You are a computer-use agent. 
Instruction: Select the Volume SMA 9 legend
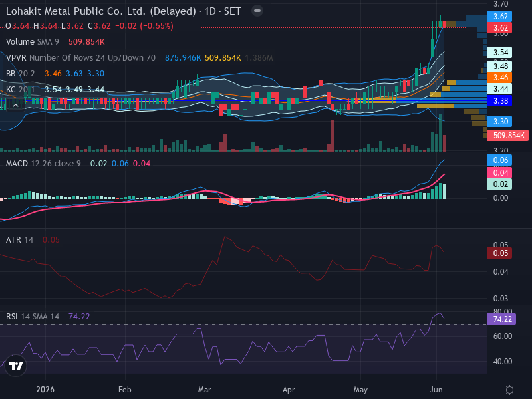[x=32, y=42]
